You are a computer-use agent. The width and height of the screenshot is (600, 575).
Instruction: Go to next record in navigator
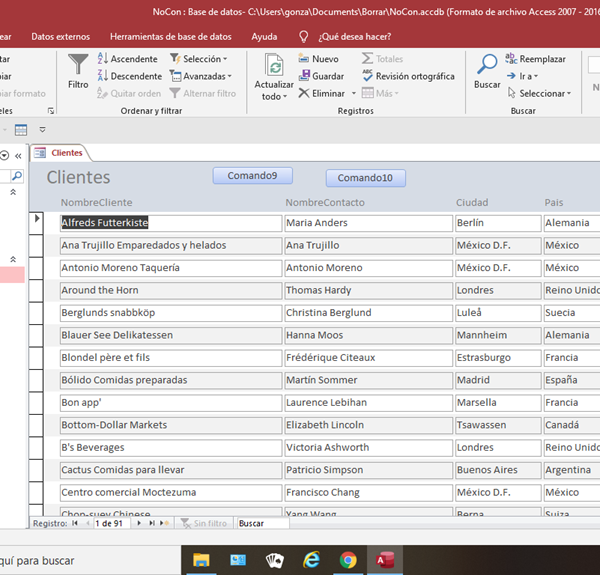pos(139,523)
